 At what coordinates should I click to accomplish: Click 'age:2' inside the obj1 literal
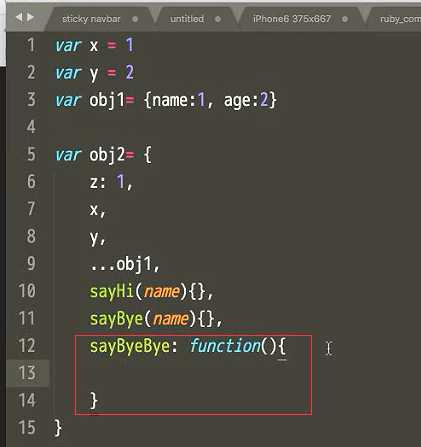point(246,100)
